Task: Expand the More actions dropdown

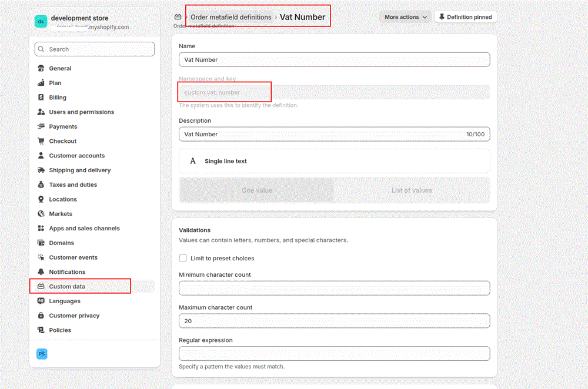Action: [405, 17]
